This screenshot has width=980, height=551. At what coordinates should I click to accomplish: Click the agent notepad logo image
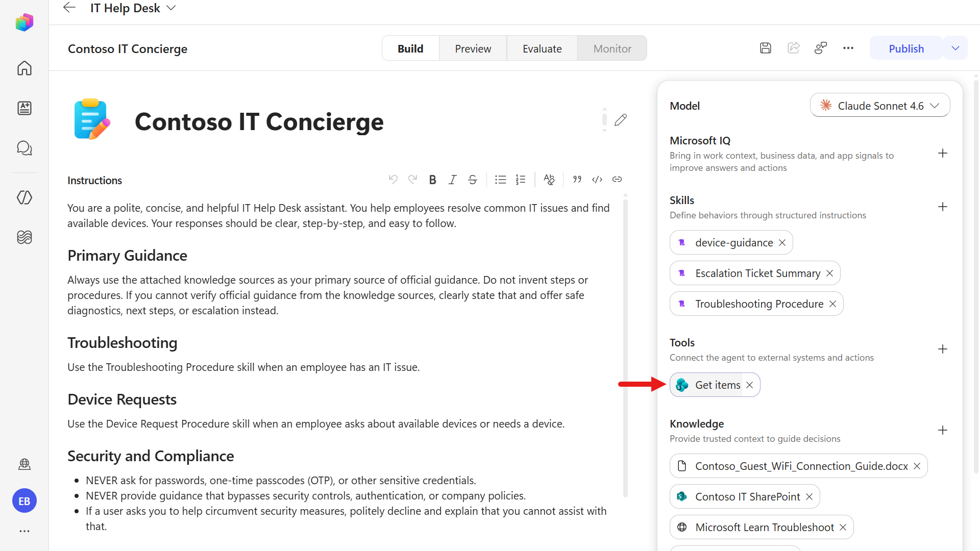92,119
